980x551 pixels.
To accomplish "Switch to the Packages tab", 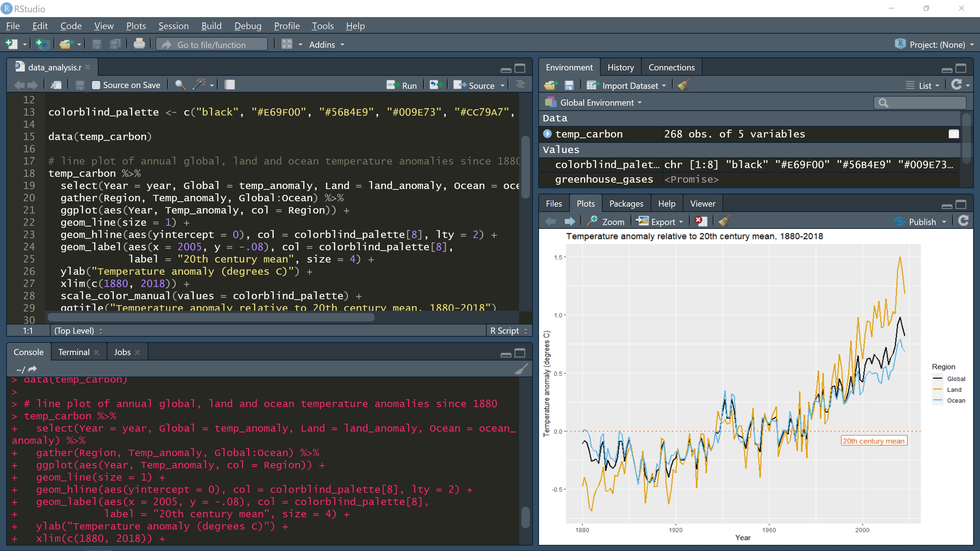I will click(x=626, y=204).
